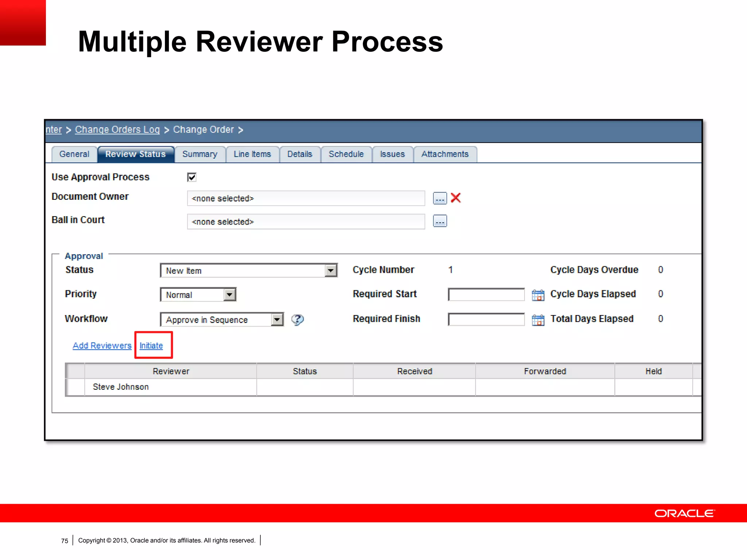
Task: Click the Add Reviewers link
Action: (x=102, y=346)
